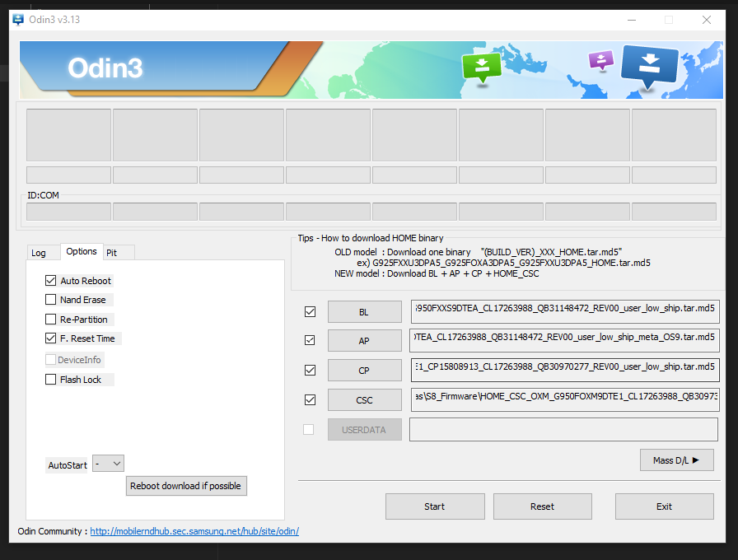This screenshot has height=560, width=738.
Task: Open the Odin Community Samsung link
Action: (194, 531)
